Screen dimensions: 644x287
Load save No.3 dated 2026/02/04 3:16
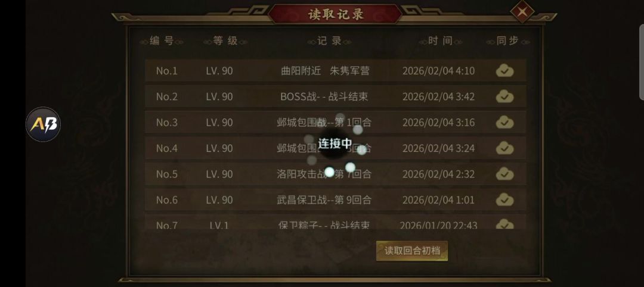pyautogui.click(x=335, y=122)
